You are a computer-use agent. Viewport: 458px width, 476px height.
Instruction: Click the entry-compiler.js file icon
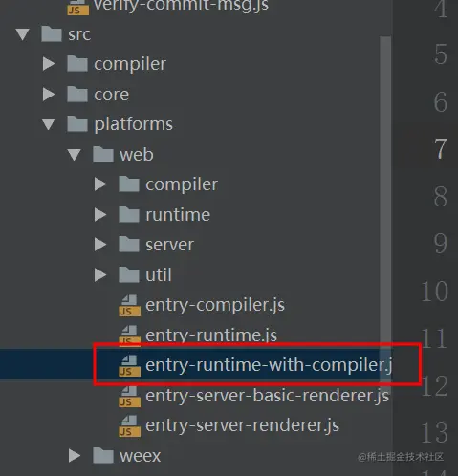129,305
